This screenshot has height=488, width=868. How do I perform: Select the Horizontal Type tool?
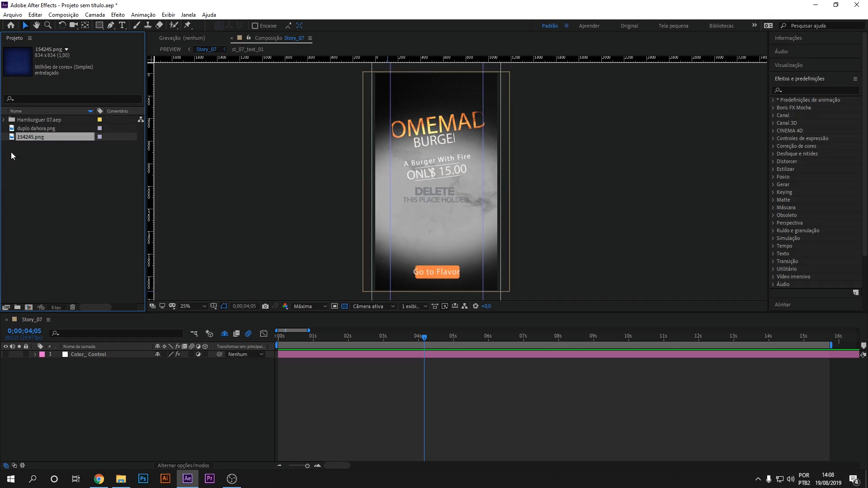pyautogui.click(x=122, y=25)
